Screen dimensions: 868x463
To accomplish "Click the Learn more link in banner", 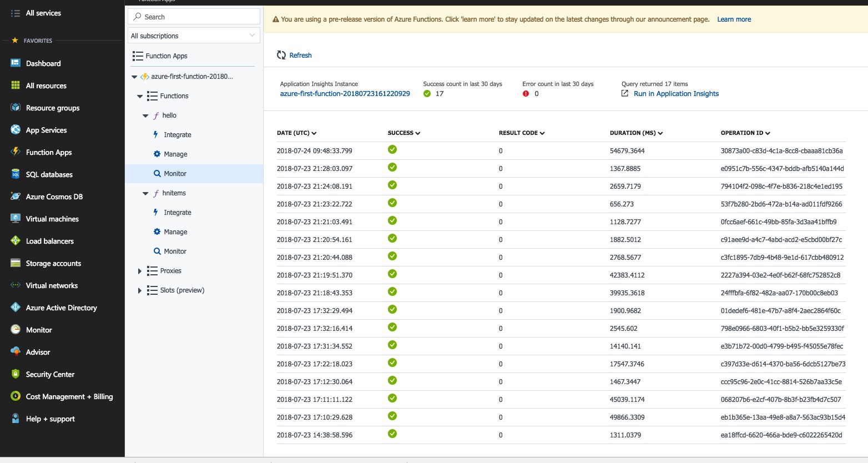I will (x=734, y=19).
